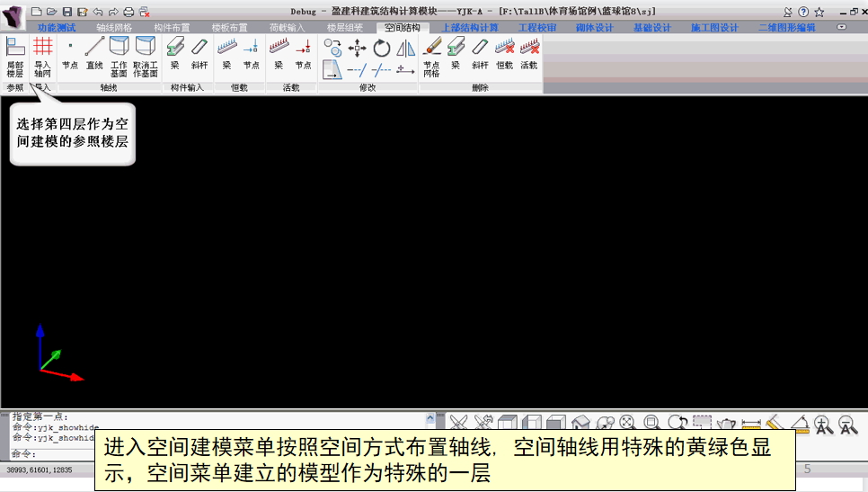Open the YJK application logo menu

(13, 16)
